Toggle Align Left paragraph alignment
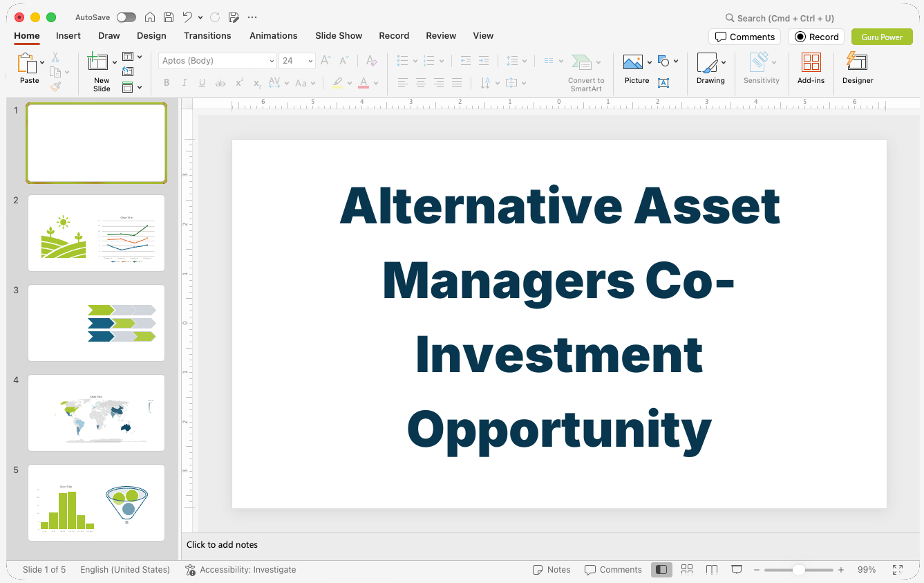This screenshot has height=583, width=924. pos(403,83)
